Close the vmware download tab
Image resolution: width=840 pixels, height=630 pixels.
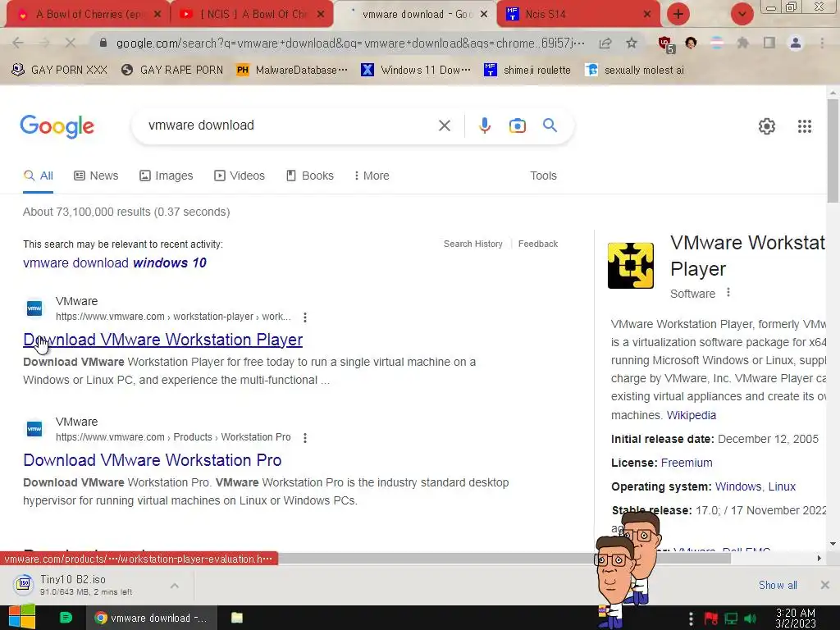point(484,15)
